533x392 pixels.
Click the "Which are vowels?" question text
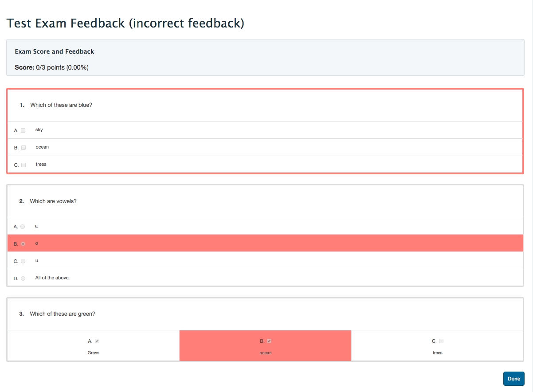click(53, 201)
